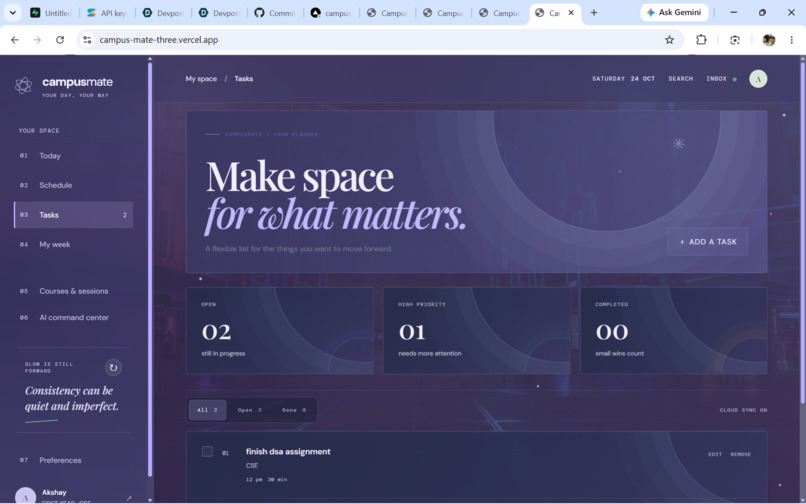Viewport: 806px width, 504px height.
Task: Click the edit pencil beside Akshay profile
Action: point(129,498)
